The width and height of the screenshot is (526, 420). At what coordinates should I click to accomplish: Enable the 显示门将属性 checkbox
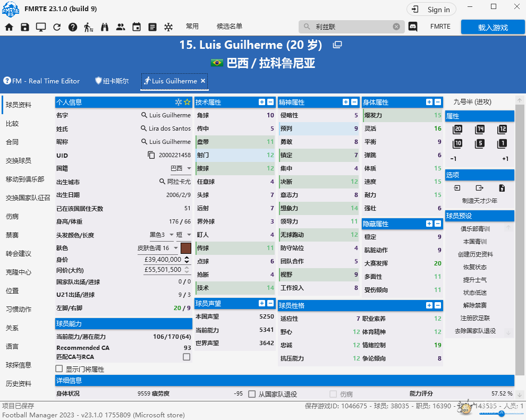click(60, 368)
